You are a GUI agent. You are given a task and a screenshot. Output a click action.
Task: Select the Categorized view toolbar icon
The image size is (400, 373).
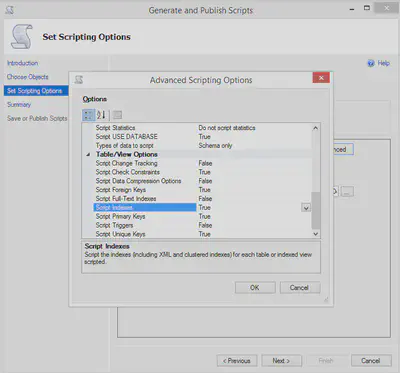pos(88,115)
